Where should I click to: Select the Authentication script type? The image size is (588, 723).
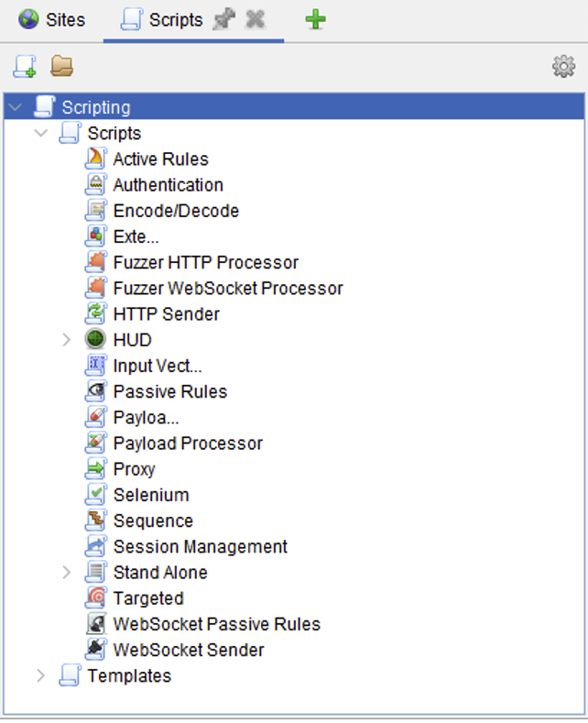[x=168, y=185]
